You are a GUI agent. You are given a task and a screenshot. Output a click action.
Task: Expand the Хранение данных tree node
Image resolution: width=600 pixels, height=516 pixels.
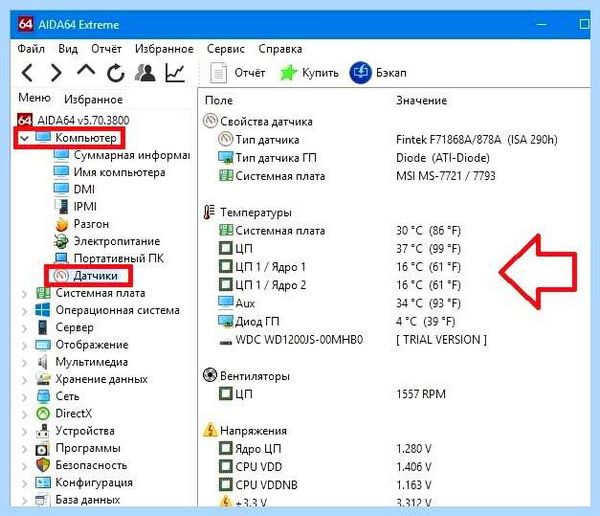click(x=24, y=379)
